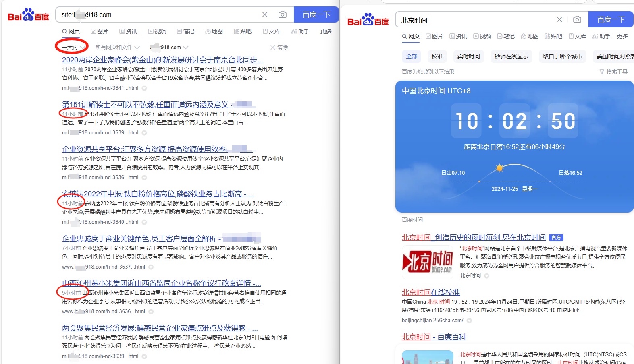The width and height of the screenshot is (634, 364).
Task: Open the 一天内 time filter dropdown
Action: tap(73, 47)
